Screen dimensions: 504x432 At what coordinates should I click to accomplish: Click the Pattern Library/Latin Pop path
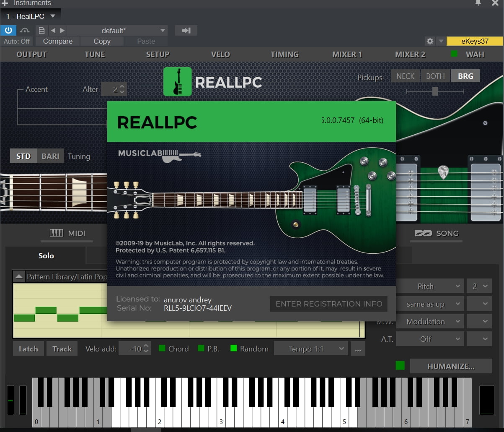[67, 276]
